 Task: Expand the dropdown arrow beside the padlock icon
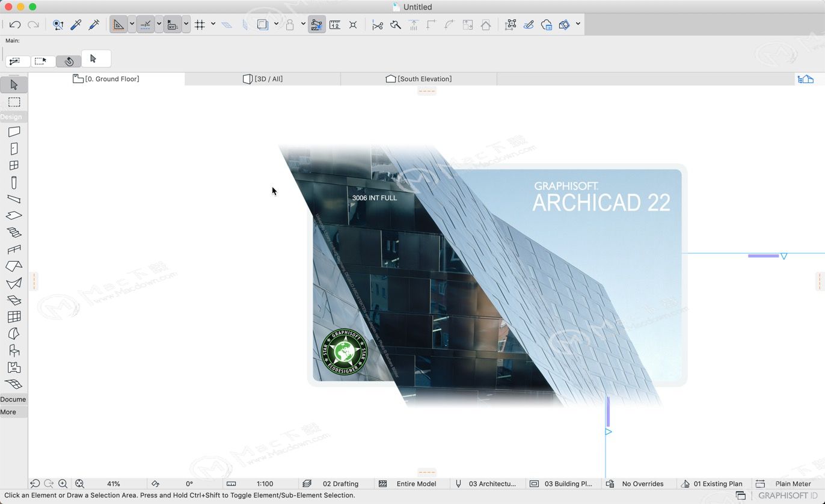(x=303, y=25)
